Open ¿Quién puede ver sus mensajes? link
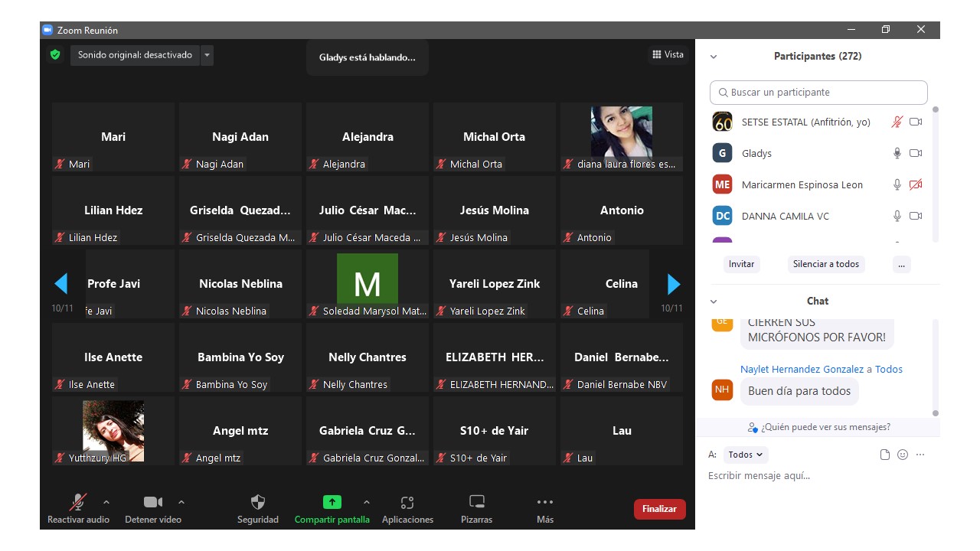980x551 pixels. 818,427
